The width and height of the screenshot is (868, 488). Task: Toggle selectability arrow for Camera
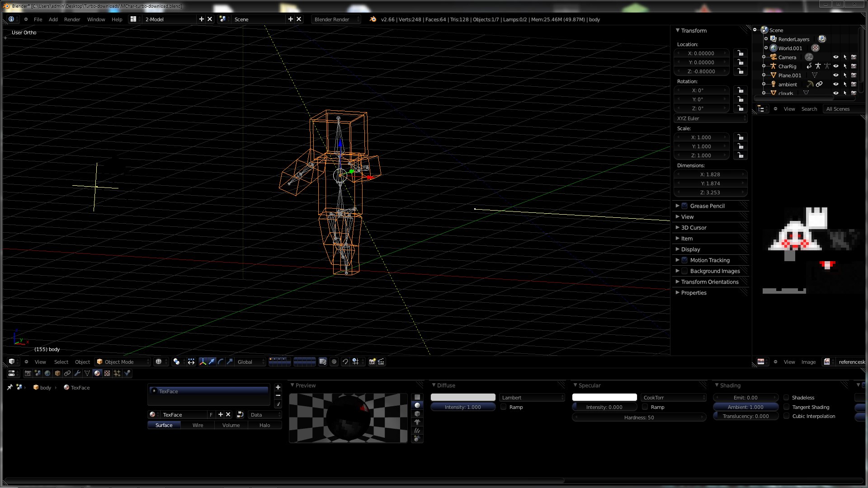(x=844, y=57)
